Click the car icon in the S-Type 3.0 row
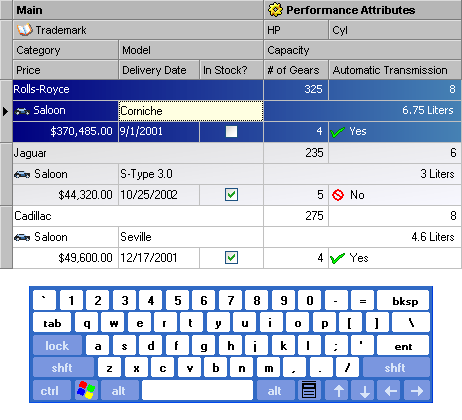This screenshot has width=462, height=420. tap(22, 174)
